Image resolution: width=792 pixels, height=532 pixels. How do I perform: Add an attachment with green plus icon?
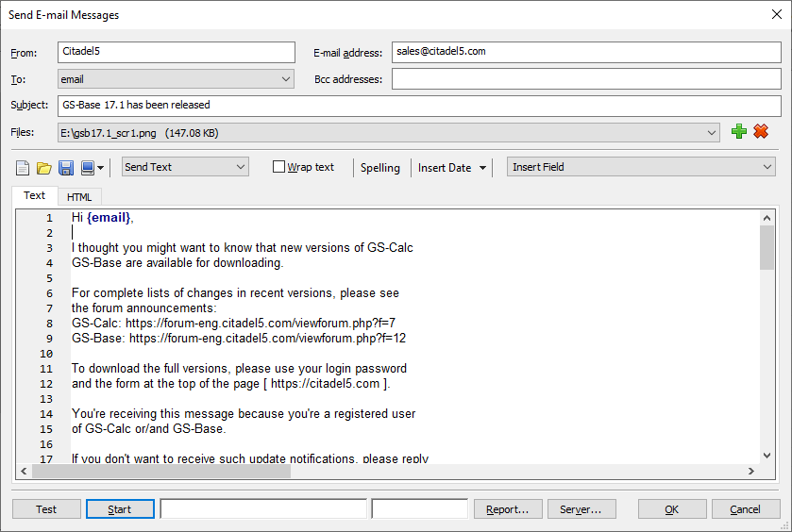pyautogui.click(x=739, y=132)
